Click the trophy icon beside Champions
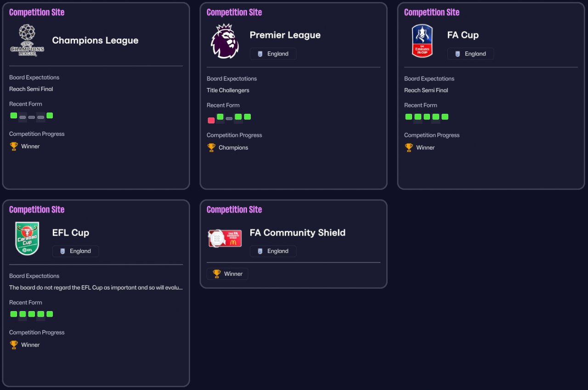The width and height of the screenshot is (588, 390). 211,147
